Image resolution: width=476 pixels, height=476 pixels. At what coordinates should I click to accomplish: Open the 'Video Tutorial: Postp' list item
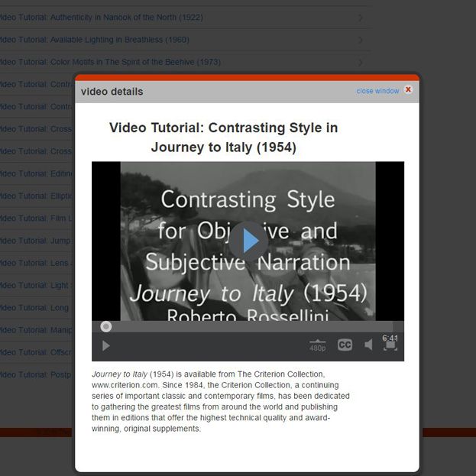click(36, 374)
